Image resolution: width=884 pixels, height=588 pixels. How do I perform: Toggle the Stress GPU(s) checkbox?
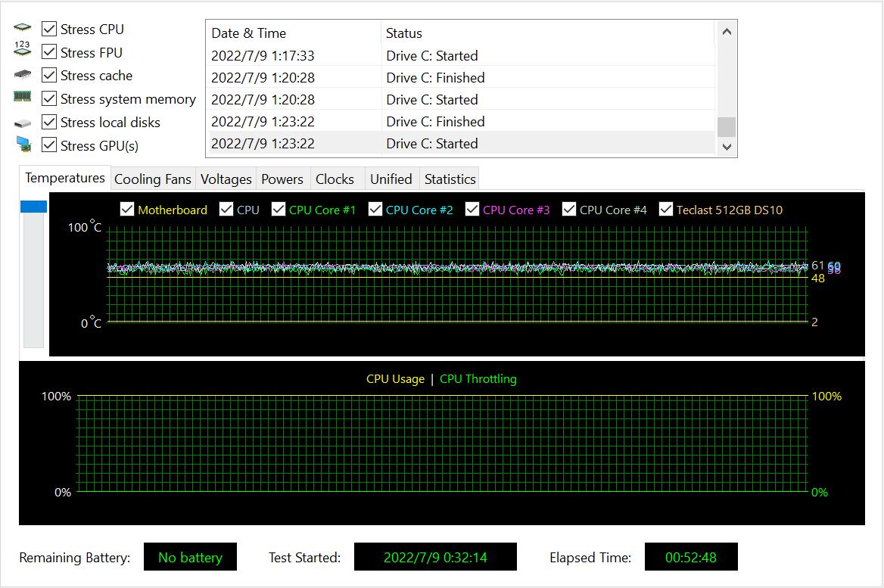click(x=49, y=145)
